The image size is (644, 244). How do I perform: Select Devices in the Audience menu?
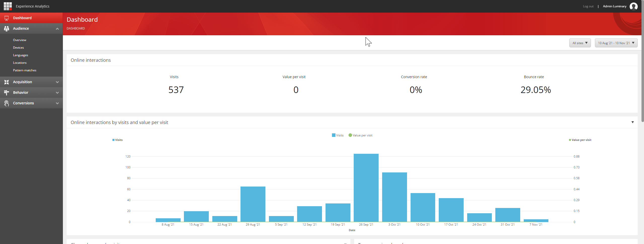coord(18,47)
